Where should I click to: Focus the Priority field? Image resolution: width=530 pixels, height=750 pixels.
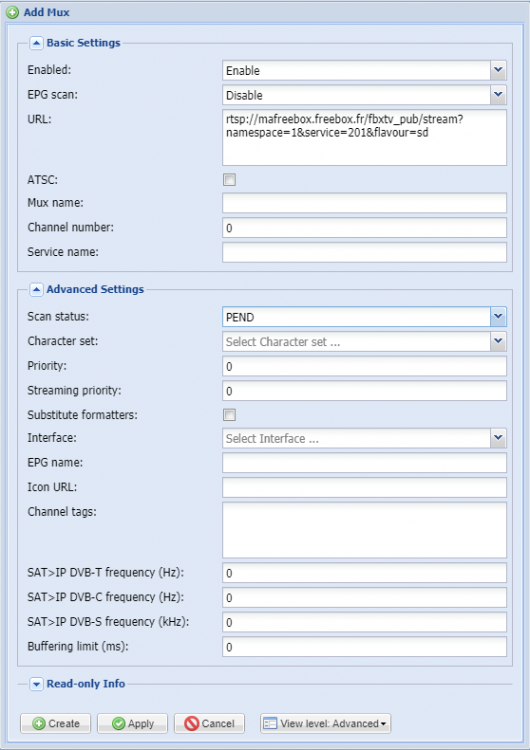[364, 366]
